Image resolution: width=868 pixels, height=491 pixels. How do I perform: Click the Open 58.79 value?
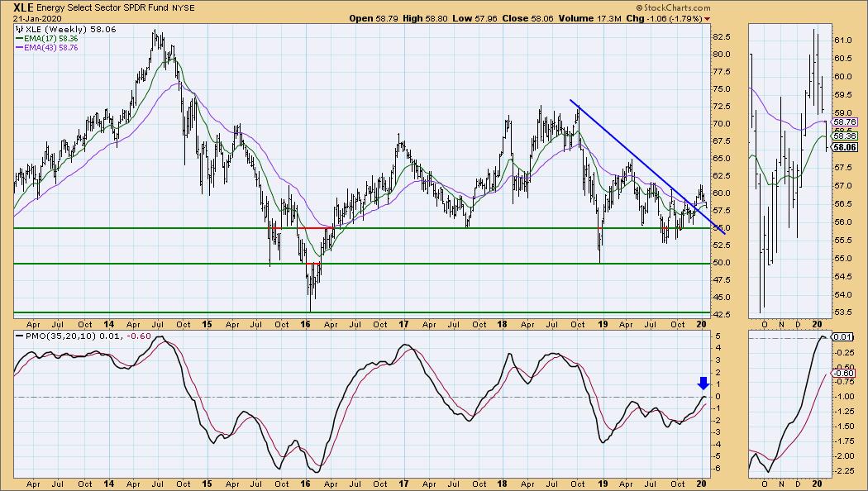(374, 18)
